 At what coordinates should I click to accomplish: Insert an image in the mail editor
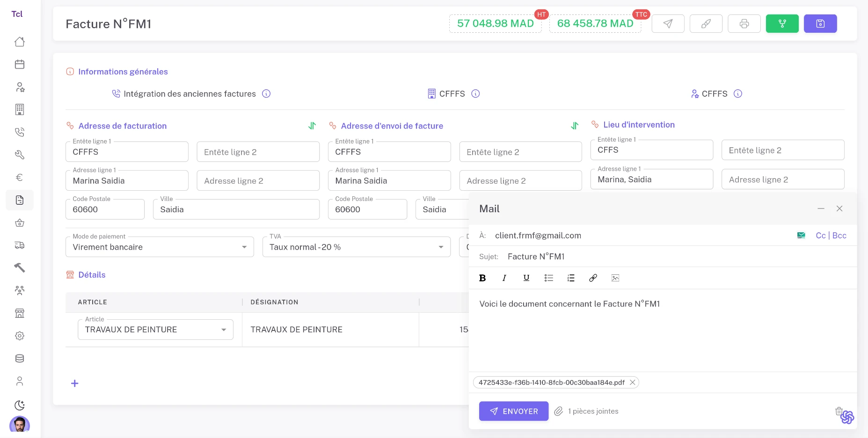(x=615, y=278)
